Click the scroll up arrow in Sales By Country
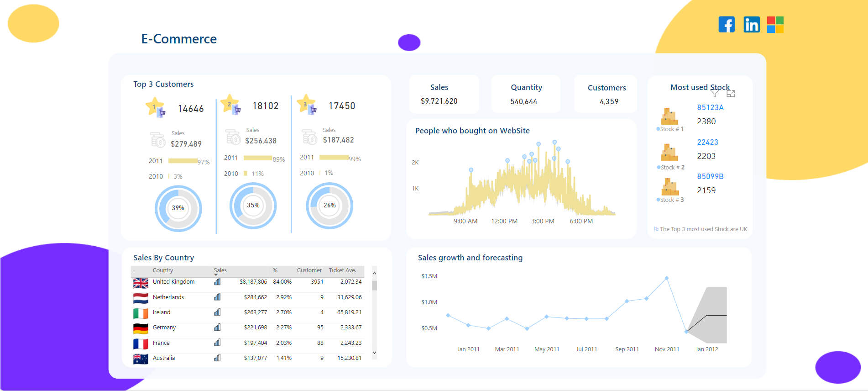 pos(374,273)
